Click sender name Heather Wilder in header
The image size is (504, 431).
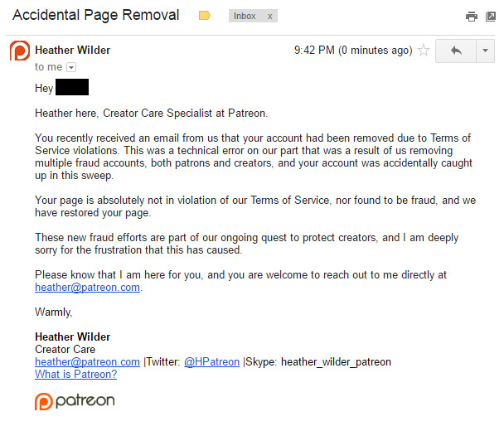pyautogui.click(x=73, y=50)
